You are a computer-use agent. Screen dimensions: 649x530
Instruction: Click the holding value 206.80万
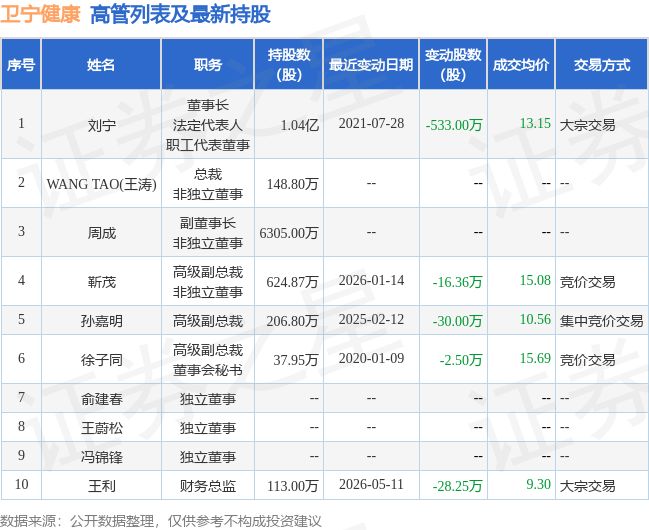[x=293, y=321]
